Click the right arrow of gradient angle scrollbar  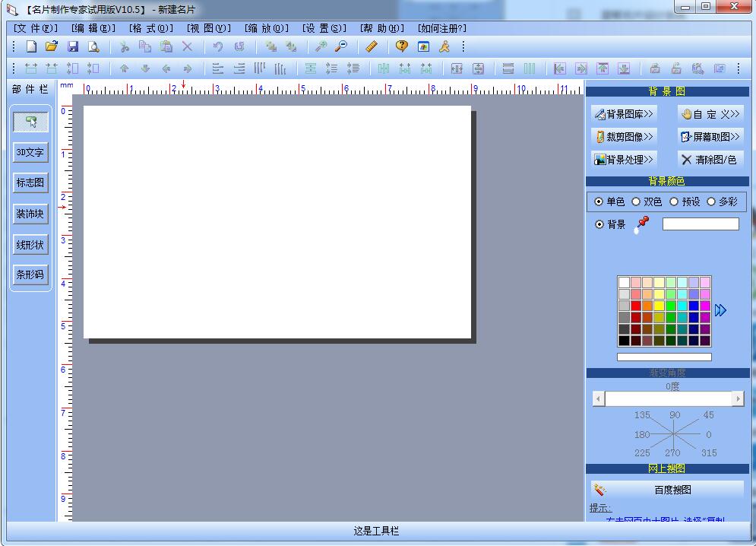click(x=738, y=398)
